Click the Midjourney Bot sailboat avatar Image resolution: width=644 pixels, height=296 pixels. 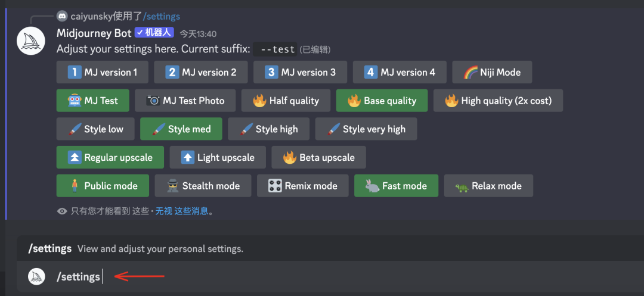coord(32,41)
